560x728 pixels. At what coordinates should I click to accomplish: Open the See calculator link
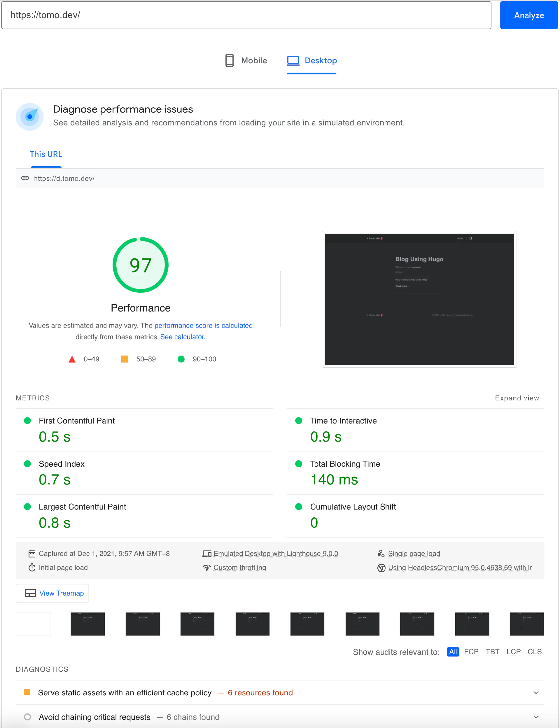point(182,337)
